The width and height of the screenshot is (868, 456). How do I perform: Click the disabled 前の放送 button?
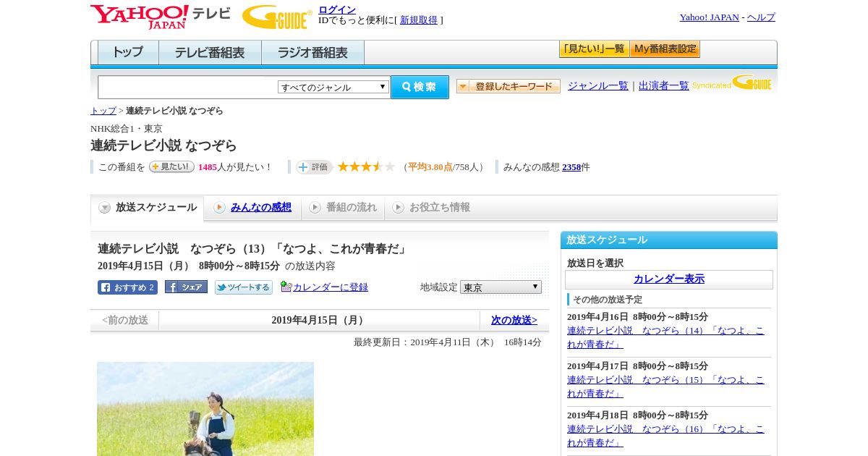(x=125, y=320)
